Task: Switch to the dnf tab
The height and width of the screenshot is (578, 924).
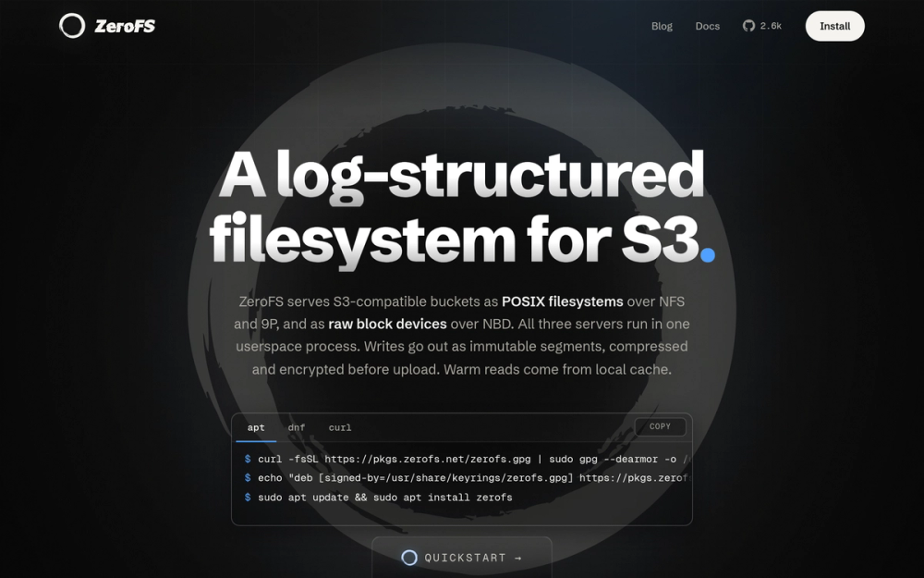Action: (297, 427)
